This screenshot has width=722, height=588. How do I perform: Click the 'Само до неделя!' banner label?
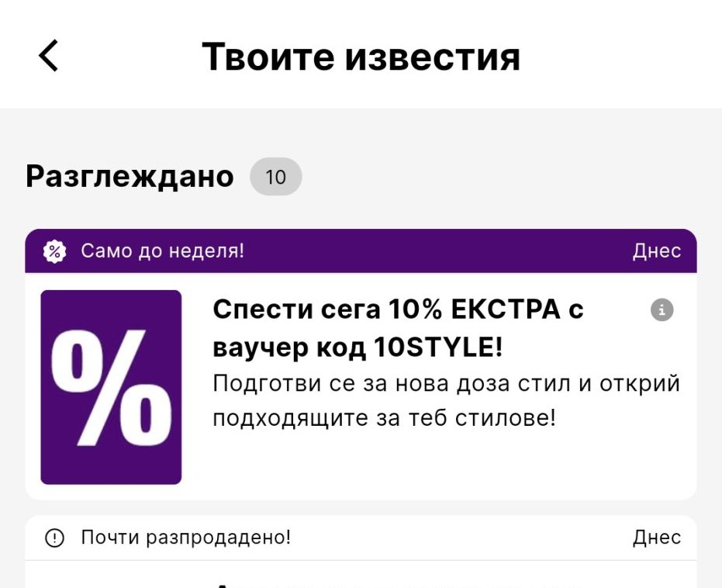pos(162,251)
